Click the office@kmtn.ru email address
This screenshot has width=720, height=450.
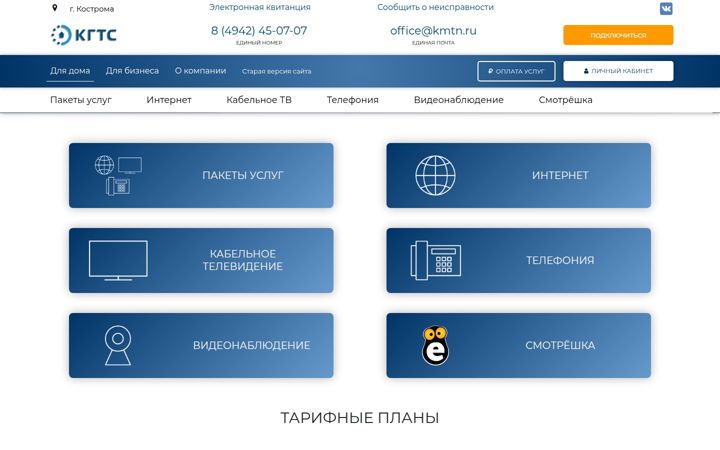[433, 31]
